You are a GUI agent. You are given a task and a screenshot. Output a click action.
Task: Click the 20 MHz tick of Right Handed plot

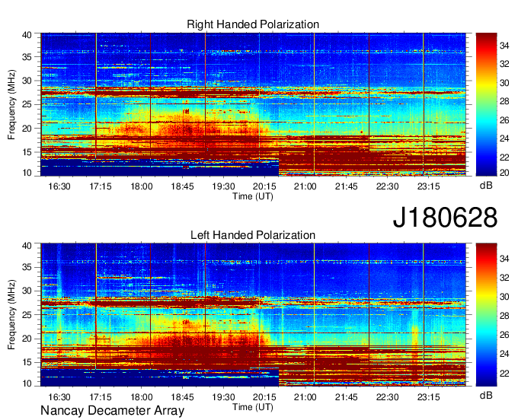pyautogui.click(x=27, y=129)
